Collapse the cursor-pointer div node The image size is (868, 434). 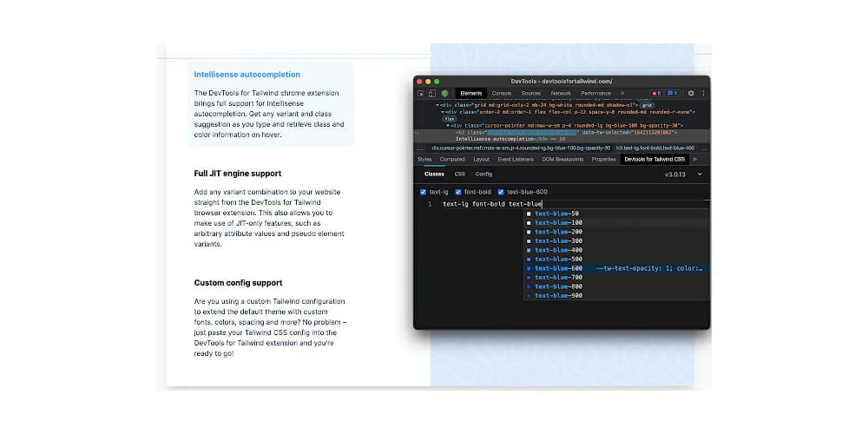(448, 126)
